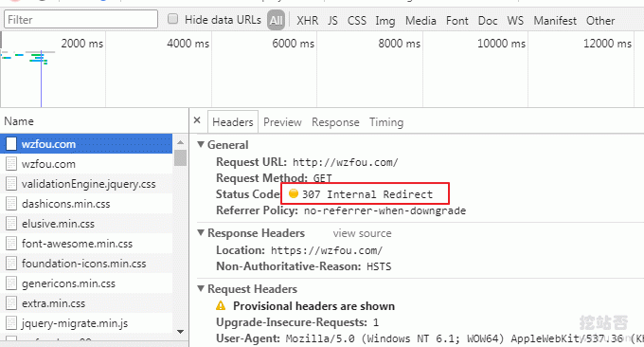Click the request list scrollbar thumb

tap(180, 158)
